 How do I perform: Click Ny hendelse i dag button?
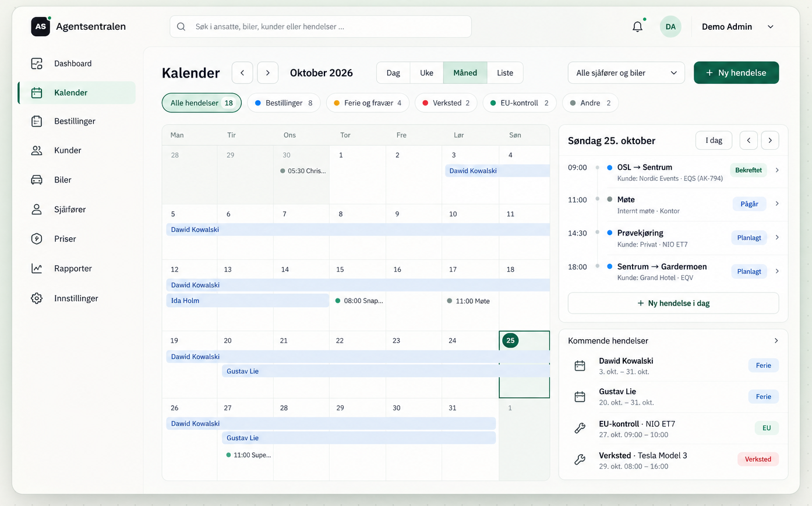pyautogui.click(x=673, y=303)
